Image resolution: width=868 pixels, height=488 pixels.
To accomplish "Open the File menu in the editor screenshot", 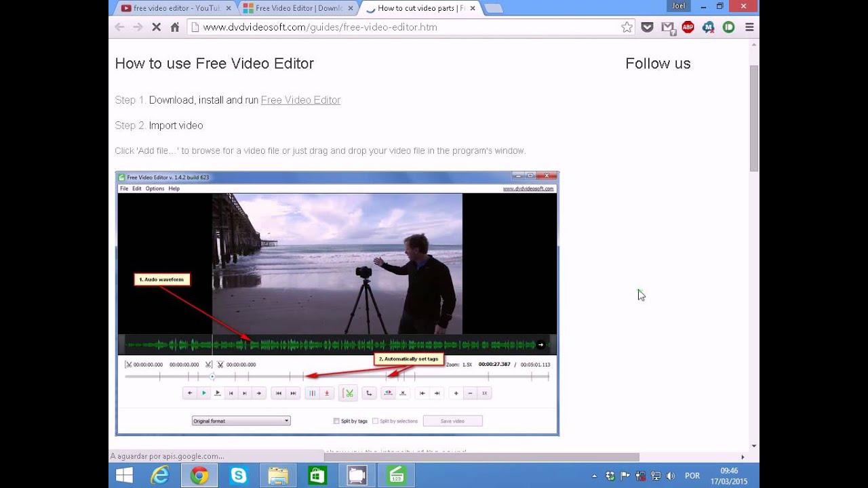I will coord(124,188).
